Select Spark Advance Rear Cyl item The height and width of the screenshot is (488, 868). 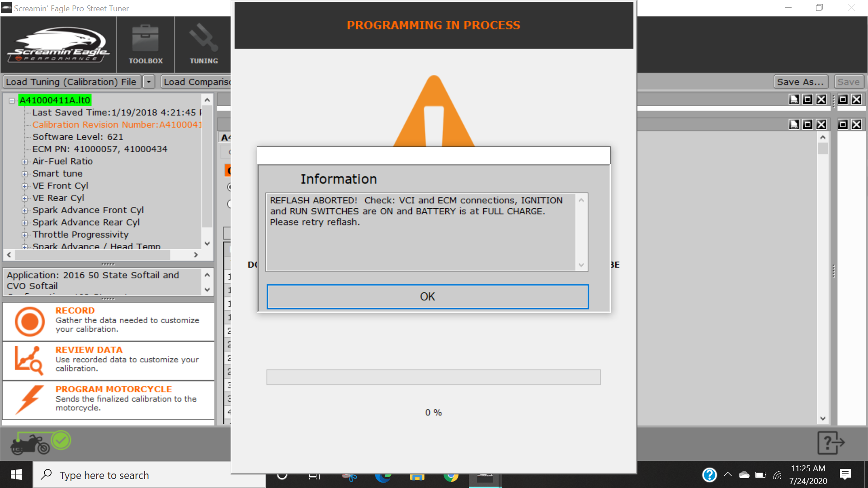(86, 222)
